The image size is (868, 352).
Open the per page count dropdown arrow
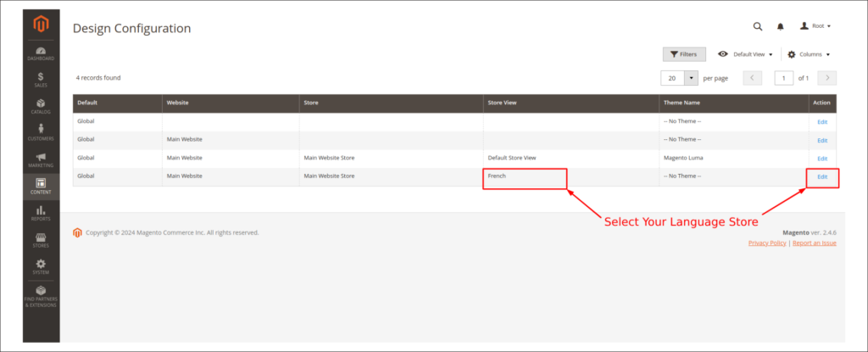[691, 78]
